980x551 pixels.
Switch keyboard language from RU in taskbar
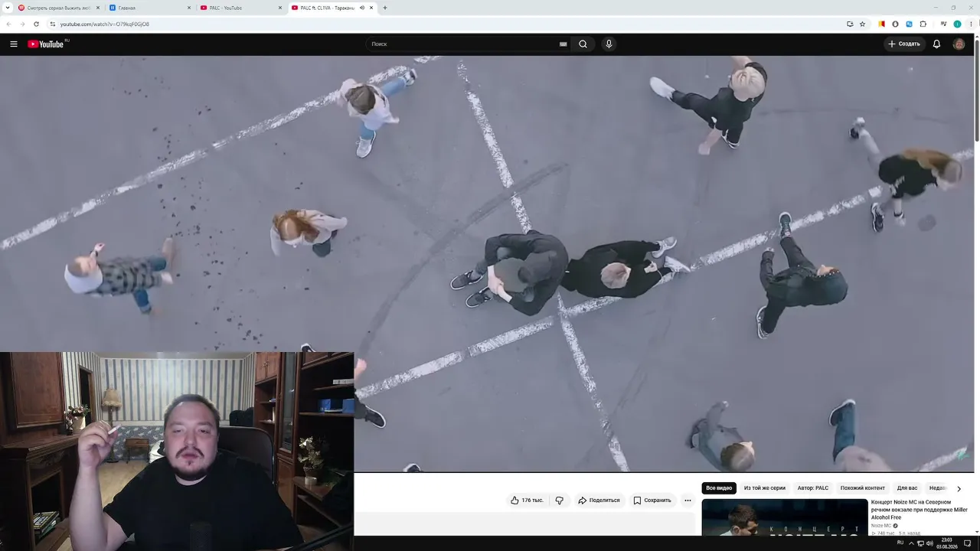[900, 543]
